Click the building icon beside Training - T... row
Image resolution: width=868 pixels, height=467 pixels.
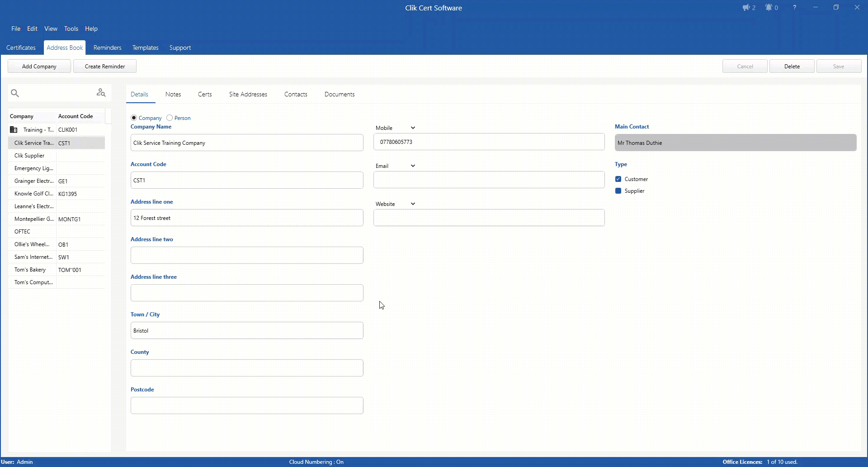(x=14, y=129)
